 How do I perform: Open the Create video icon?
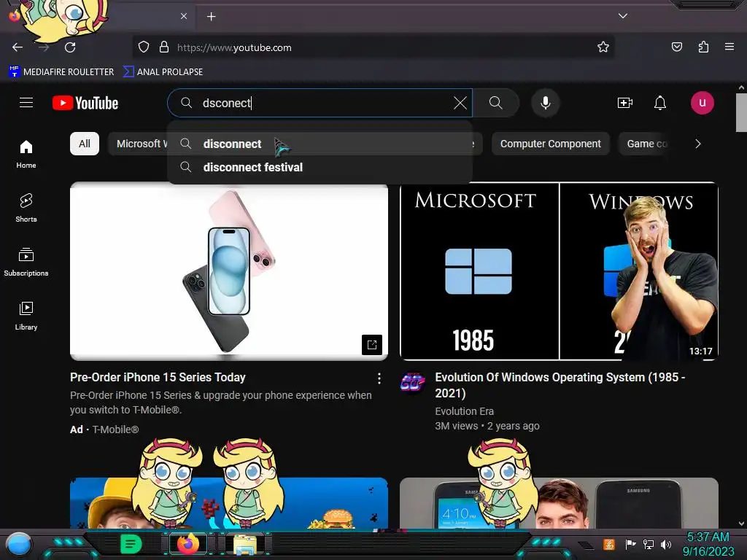coord(624,103)
